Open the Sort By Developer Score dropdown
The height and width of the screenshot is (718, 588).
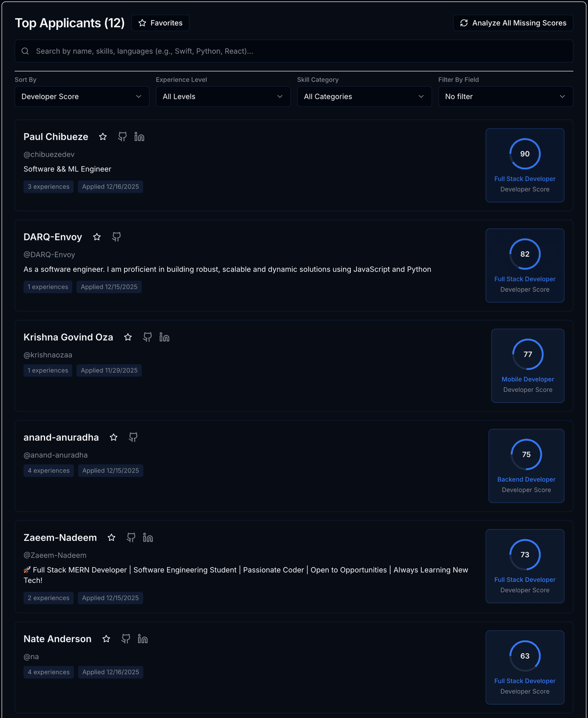(x=82, y=96)
